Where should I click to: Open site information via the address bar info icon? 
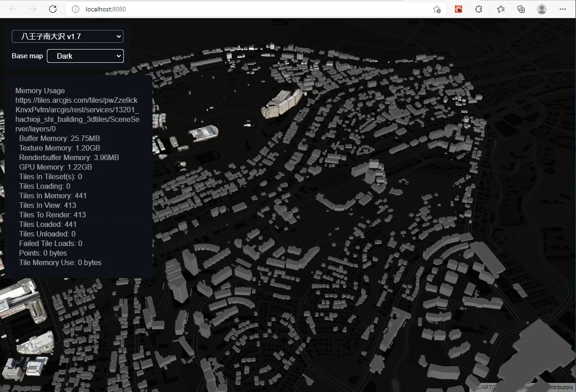point(75,9)
